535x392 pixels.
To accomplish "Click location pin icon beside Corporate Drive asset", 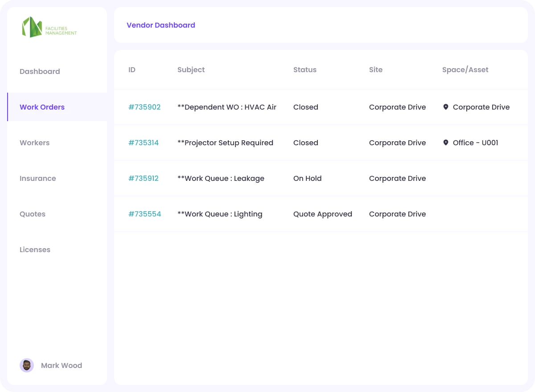I will pyautogui.click(x=445, y=107).
